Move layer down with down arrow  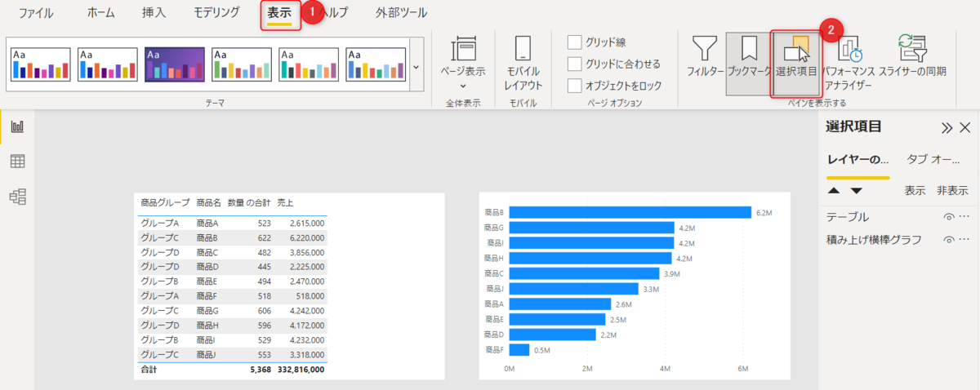[857, 191]
